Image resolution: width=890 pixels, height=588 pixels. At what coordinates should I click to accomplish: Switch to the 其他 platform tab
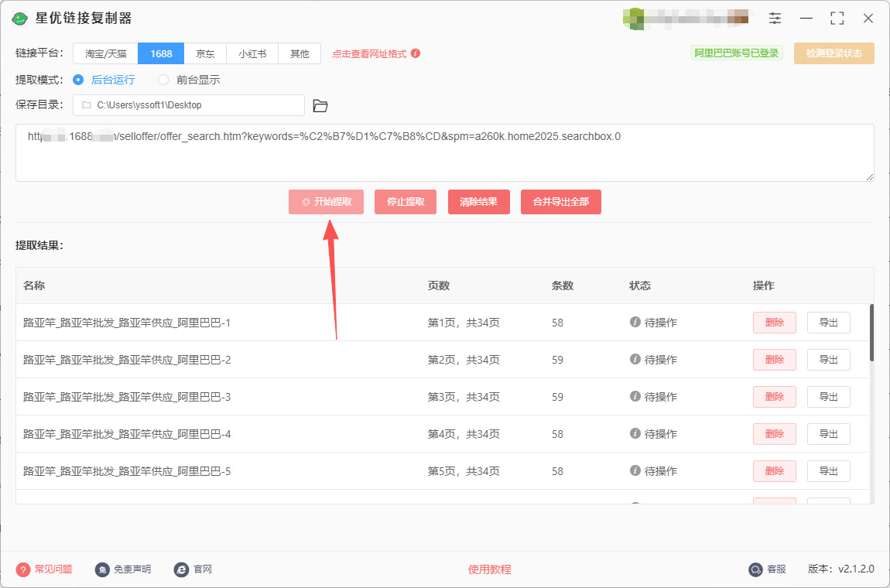click(300, 54)
